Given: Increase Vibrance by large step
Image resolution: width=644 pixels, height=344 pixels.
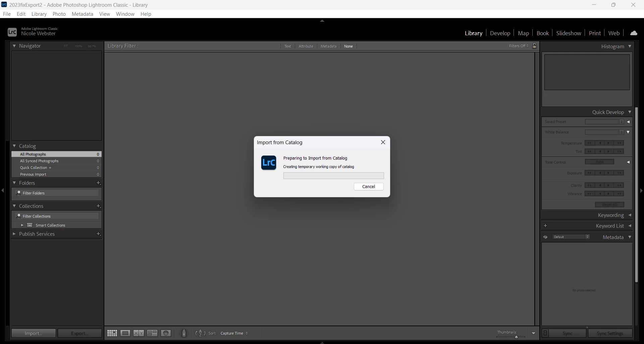Looking at the screenshot, I should (619, 193).
